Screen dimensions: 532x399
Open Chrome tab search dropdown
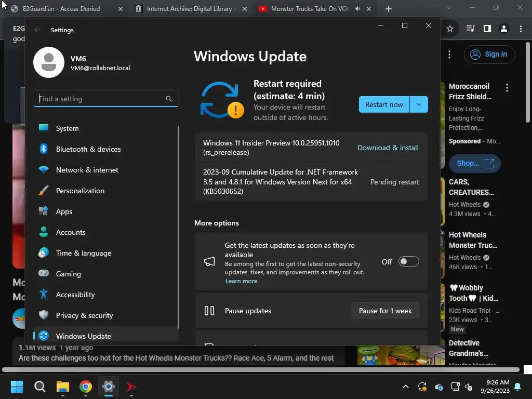tap(448, 7)
